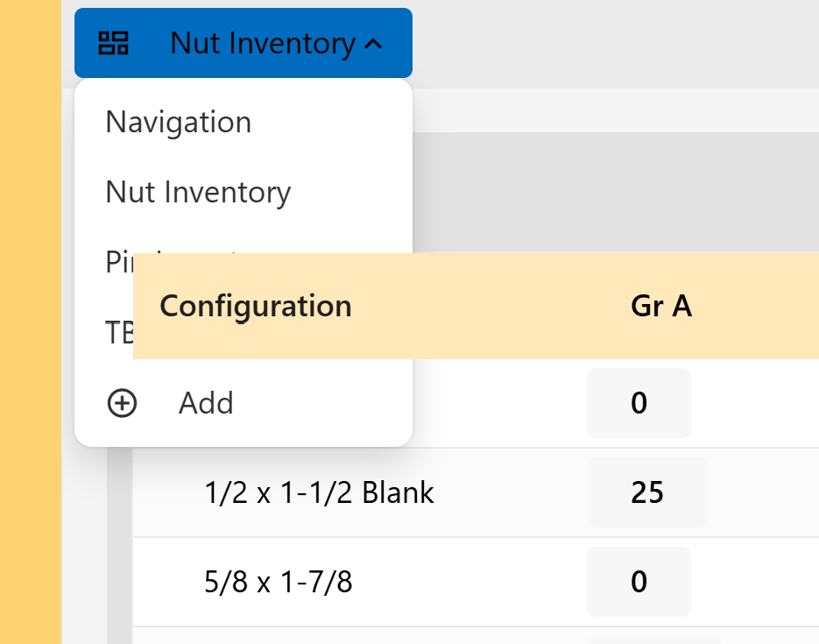The width and height of the screenshot is (819, 644).
Task: Click the blue Nut Inventory button label
Action: coord(263,43)
